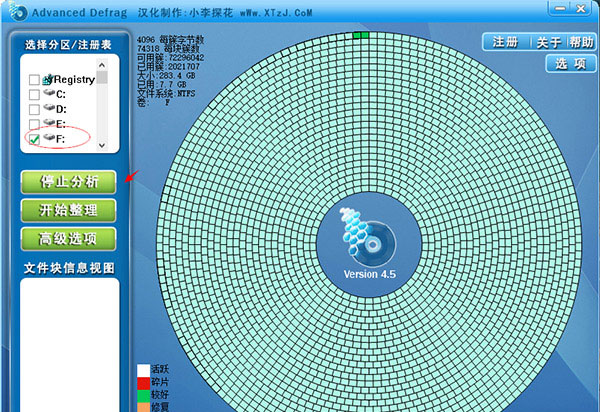Click the F: drive icon

[x=49, y=138]
